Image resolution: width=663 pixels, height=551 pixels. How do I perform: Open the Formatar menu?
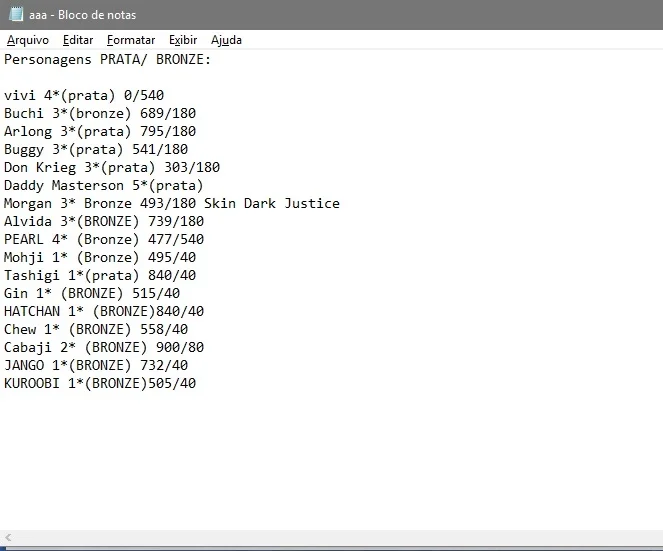point(131,40)
